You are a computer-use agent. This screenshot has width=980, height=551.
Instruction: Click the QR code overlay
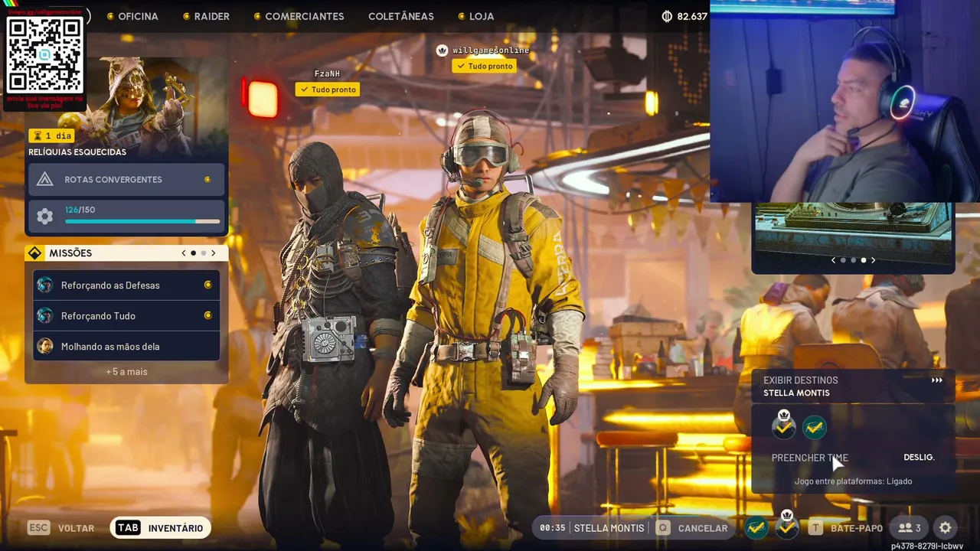[x=45, y=54]
